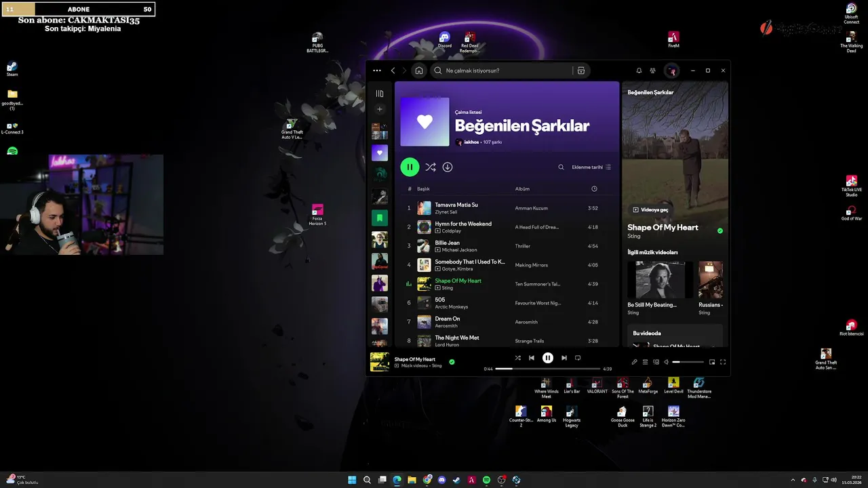Pause playback with white player button
Image resolution: width=868 pixels, height=488 pixels.
(548, 358)
